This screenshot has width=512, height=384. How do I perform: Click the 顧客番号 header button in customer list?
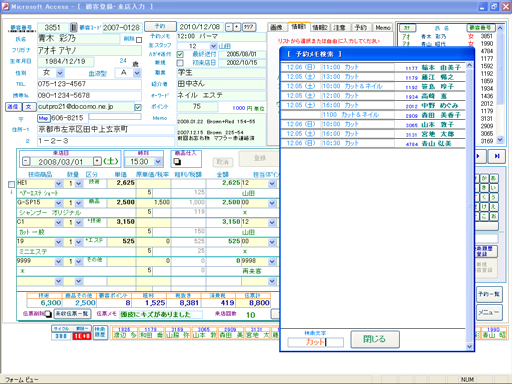coord(481,28)
